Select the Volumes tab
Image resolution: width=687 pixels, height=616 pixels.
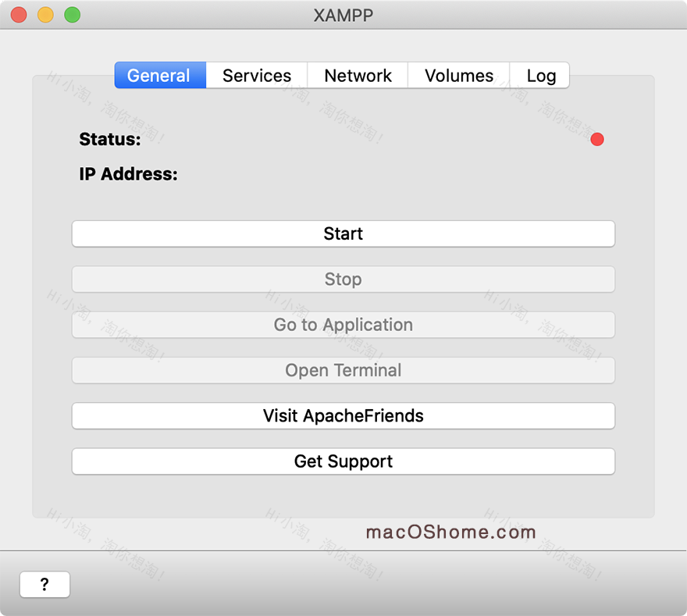click(x=458, y=75)
